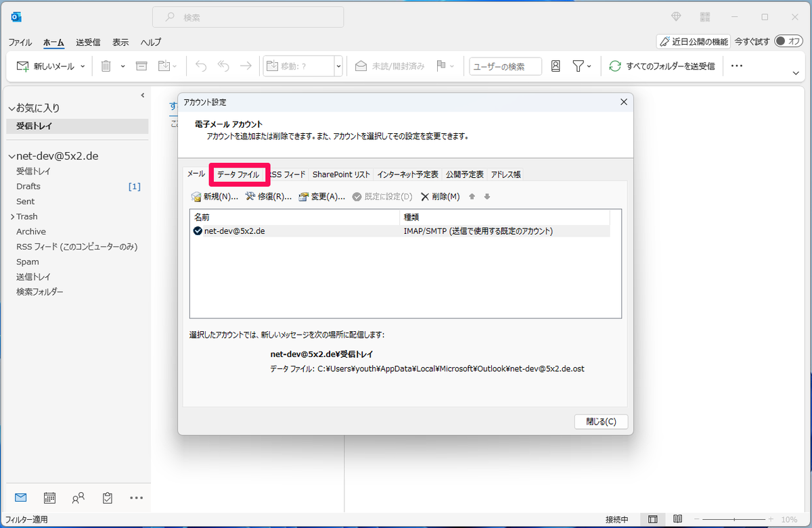The height and width of the screenshot is (528, 812).
Task: Click the 名前 column header
Action: click(295, 217)
